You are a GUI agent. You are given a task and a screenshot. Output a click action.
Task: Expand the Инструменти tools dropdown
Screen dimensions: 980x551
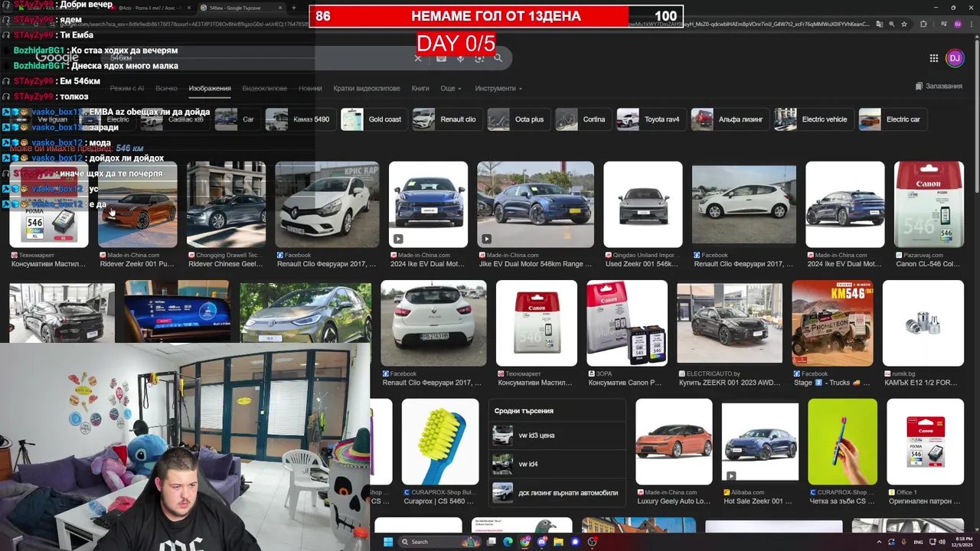[498, 88]
